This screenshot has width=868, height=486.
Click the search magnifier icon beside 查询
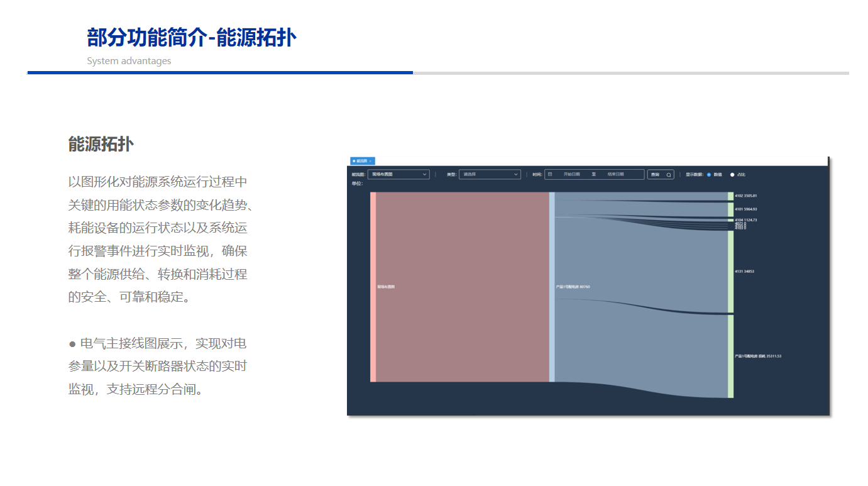pyautogui.click(x=669, y=175)
